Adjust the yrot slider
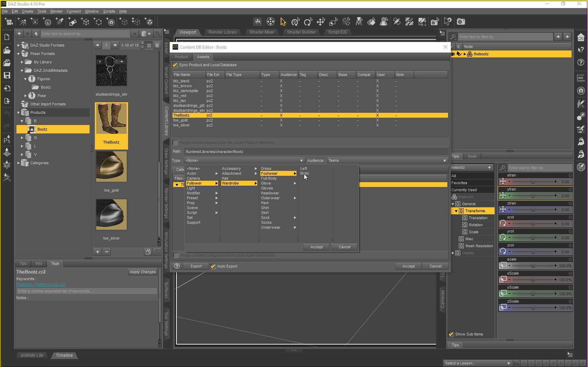 [x=533, y=238]
